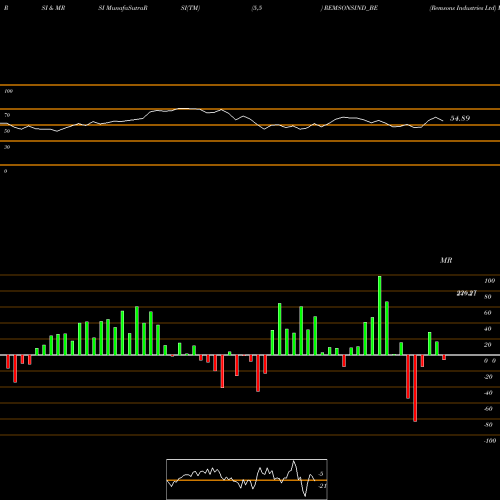This screenshot has height=500, width=500.
Task: Click the RSI 100 level axis label
Action: pyautogui.click(x=8, y=91)
